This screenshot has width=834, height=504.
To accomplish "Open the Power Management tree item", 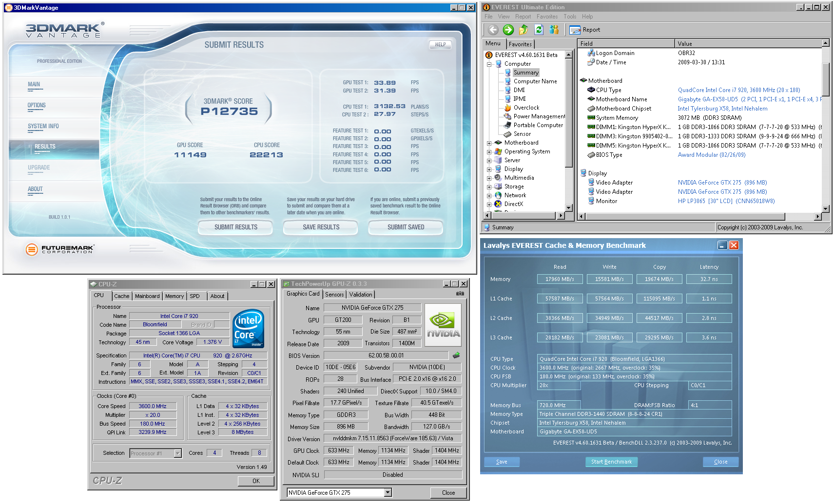I will [539, 116].
